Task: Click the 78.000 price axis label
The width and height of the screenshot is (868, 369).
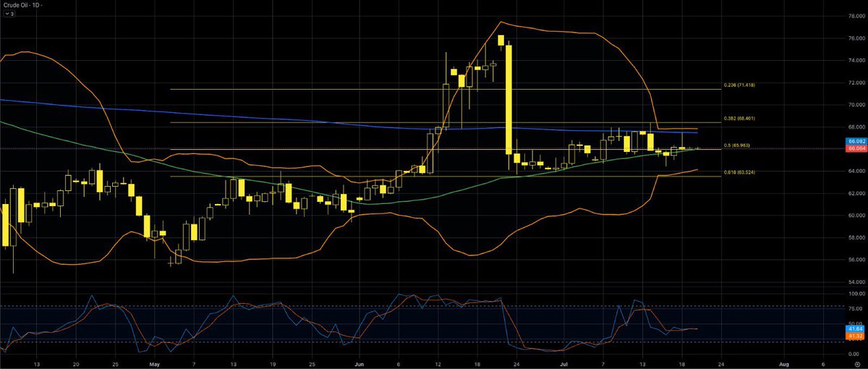Action: click(x=856, y=16)
